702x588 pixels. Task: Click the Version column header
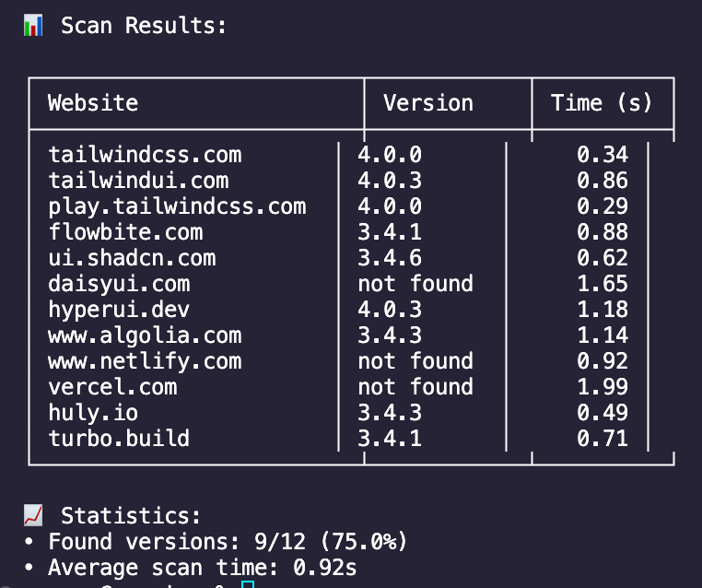[428, 103]
